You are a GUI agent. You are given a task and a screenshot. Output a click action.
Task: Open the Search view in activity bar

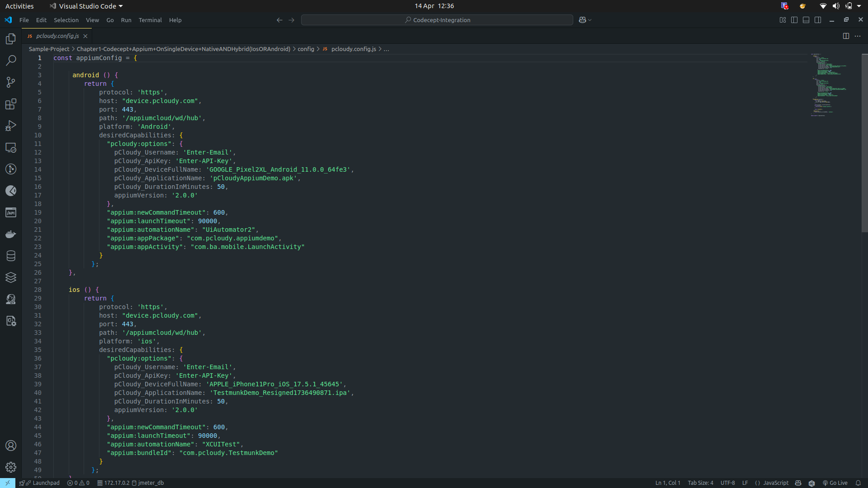tap(11, 61)
